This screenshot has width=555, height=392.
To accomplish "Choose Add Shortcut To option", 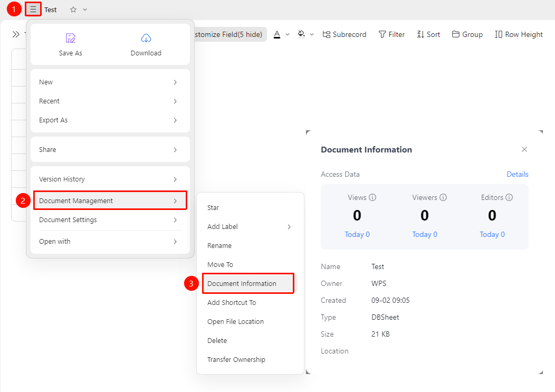I will pyautogui.click(x=250, y=303).
